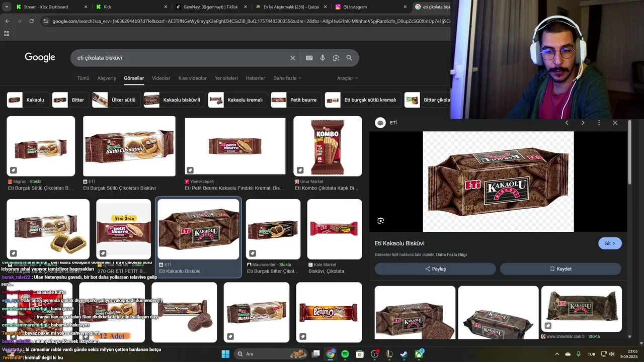644x362 pixels.
Task: Search by image with Google Lens icon
Action: [336, 58]
